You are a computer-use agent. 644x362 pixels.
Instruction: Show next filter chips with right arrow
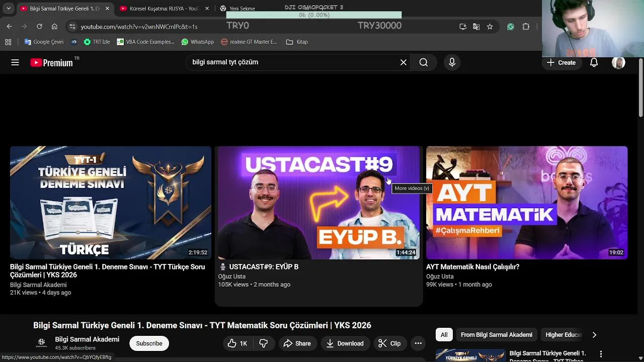(x=594, y=335)
